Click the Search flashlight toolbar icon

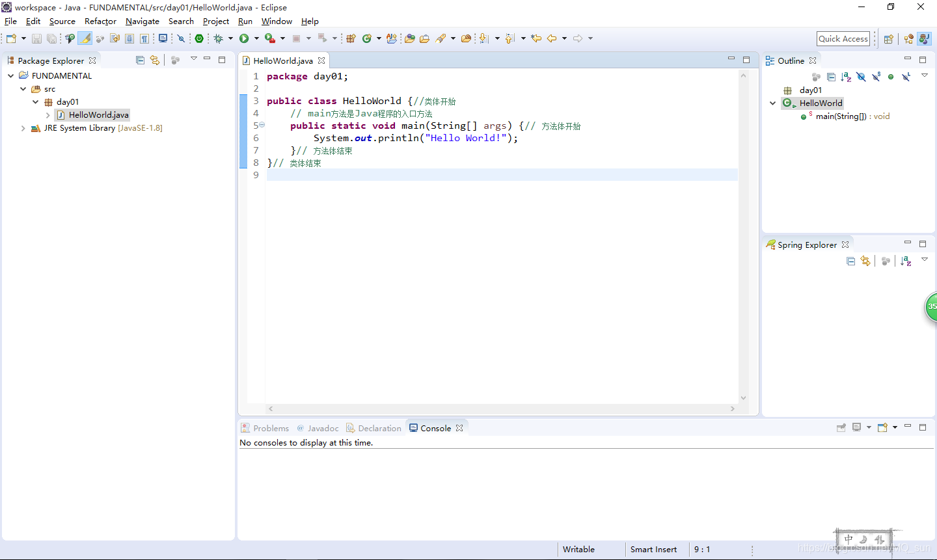click(x=441, y=38)
